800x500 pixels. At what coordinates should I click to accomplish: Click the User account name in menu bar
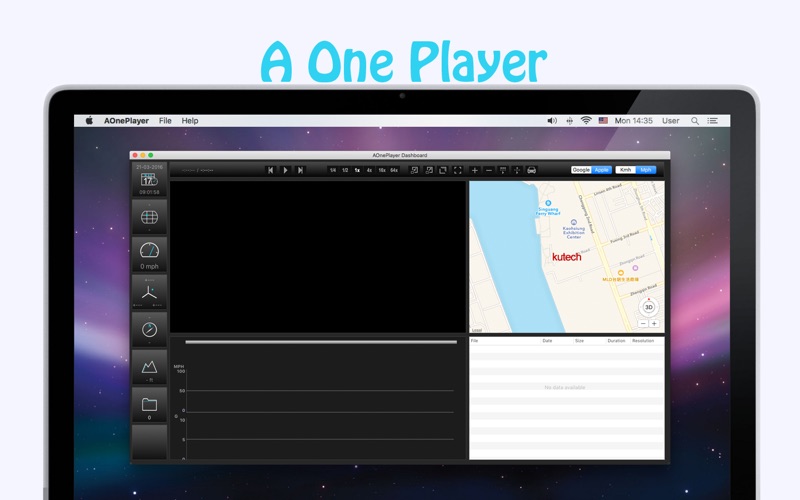pyautogui.click(x=670, y=121)
